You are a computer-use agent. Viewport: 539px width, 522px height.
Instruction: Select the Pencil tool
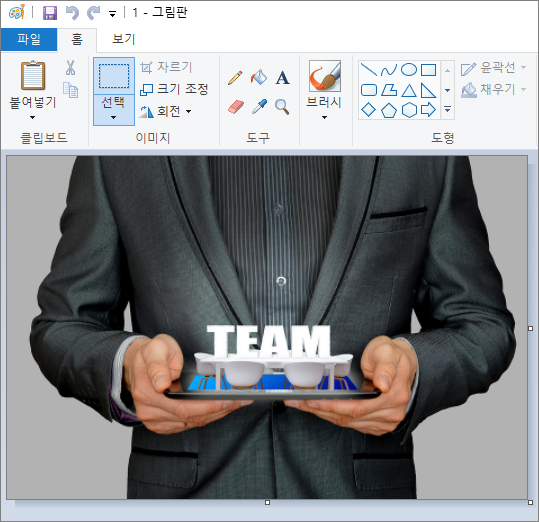click(235, 78)
